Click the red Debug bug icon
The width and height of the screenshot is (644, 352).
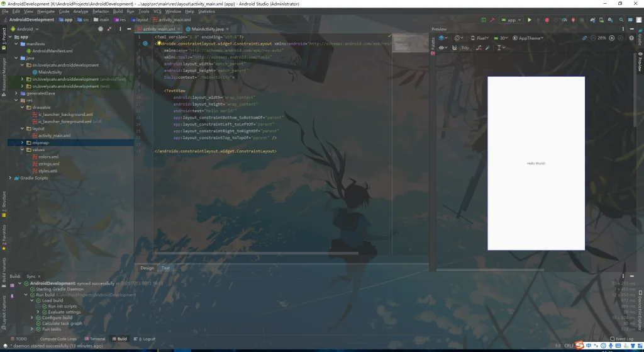coord(547,20)
